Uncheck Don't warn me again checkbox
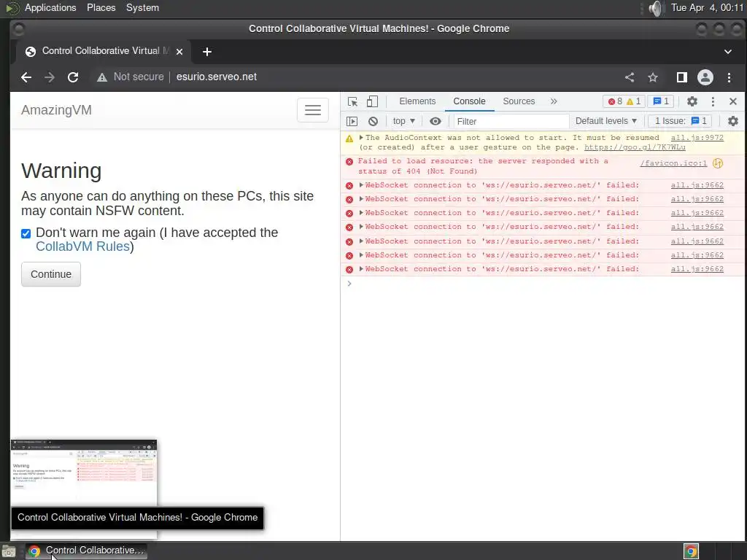 click(x=26, y=233)
